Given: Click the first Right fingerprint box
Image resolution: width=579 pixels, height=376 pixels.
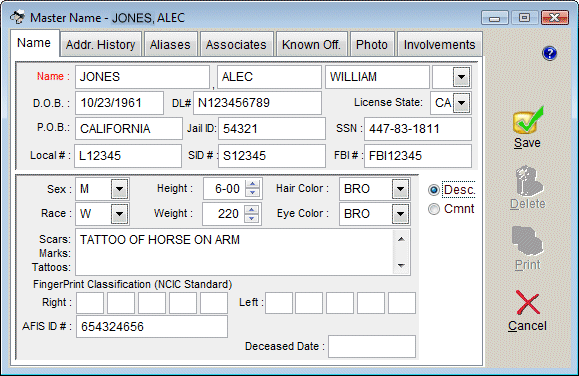Looking at the screenshot, I should [x=90, y=303].
